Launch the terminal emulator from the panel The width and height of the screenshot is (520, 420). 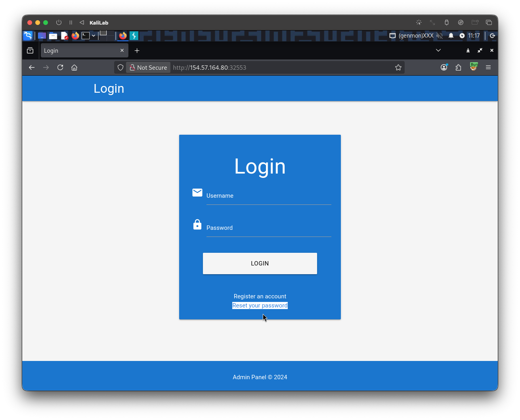click(86, 36)
